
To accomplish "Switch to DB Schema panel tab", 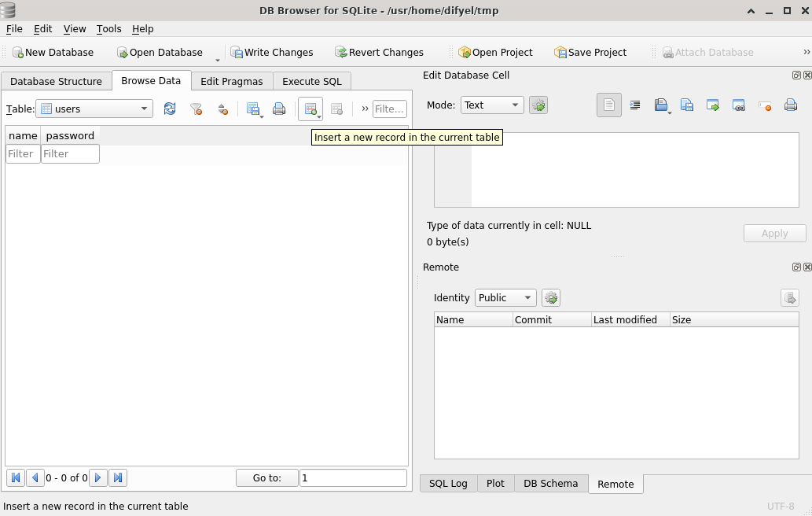I will coord(550,484).
